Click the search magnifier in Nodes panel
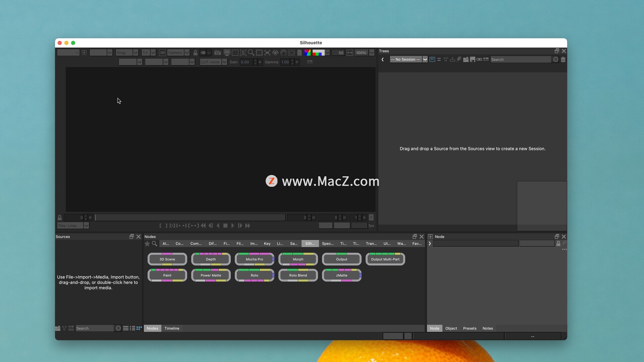 click(x=155, y=244)
